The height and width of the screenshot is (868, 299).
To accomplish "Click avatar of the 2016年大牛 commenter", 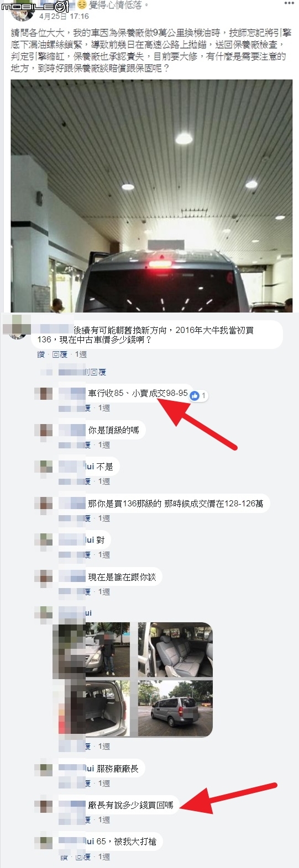I will [17, 327].
